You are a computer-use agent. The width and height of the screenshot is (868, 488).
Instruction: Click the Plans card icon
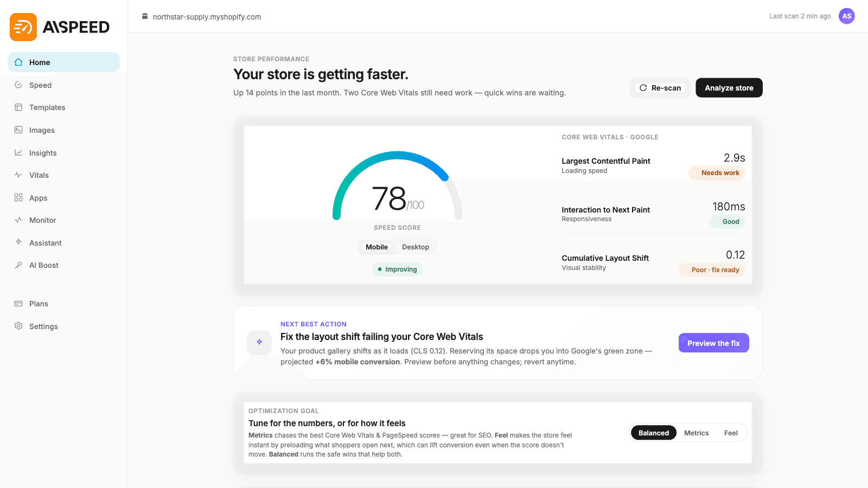coord(18,303)
